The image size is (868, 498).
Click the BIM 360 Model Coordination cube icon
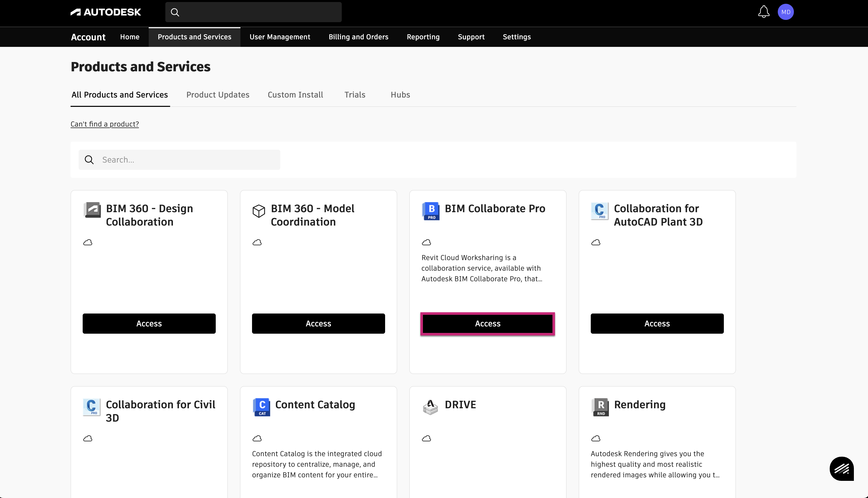click(259, 211)
